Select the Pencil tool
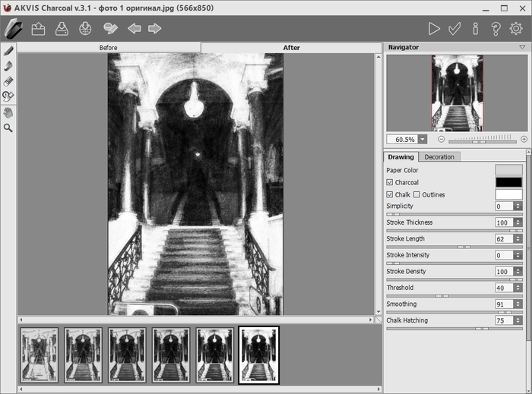Image resolution: width=532 pixels, height=394 pixels. coord(8,51)
